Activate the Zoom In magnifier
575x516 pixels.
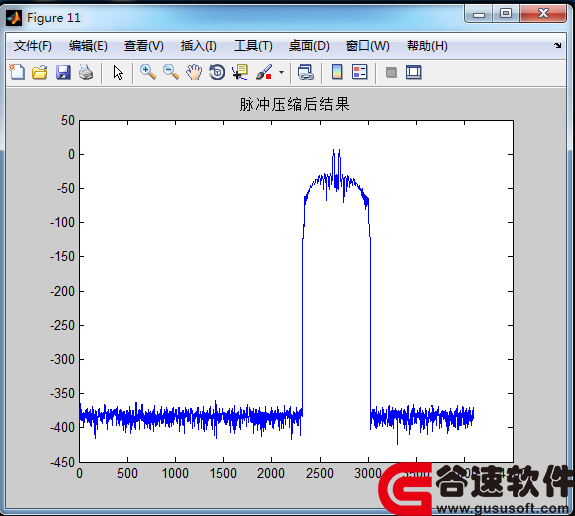click(148, 72)
